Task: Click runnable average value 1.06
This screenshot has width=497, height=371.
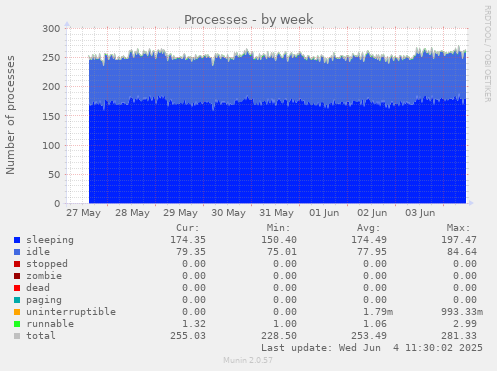Action: 375,324
